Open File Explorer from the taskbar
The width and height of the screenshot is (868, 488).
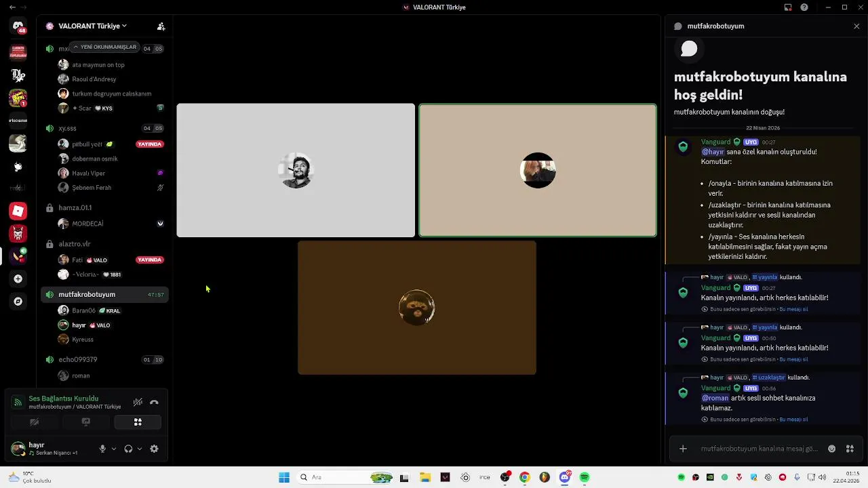[x=425, y=477]
